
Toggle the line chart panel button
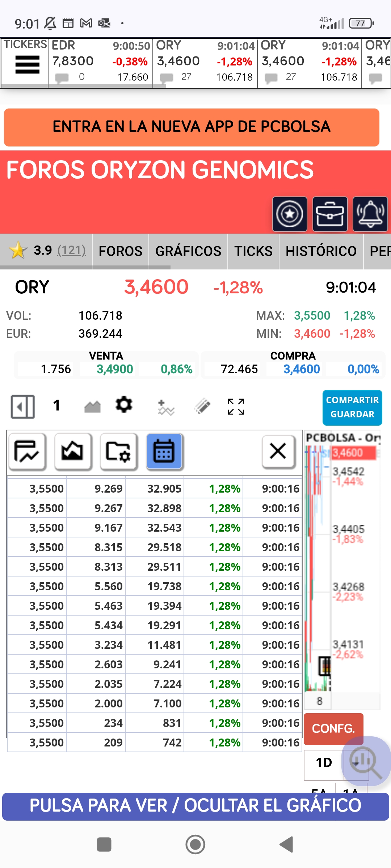(27, 451)
